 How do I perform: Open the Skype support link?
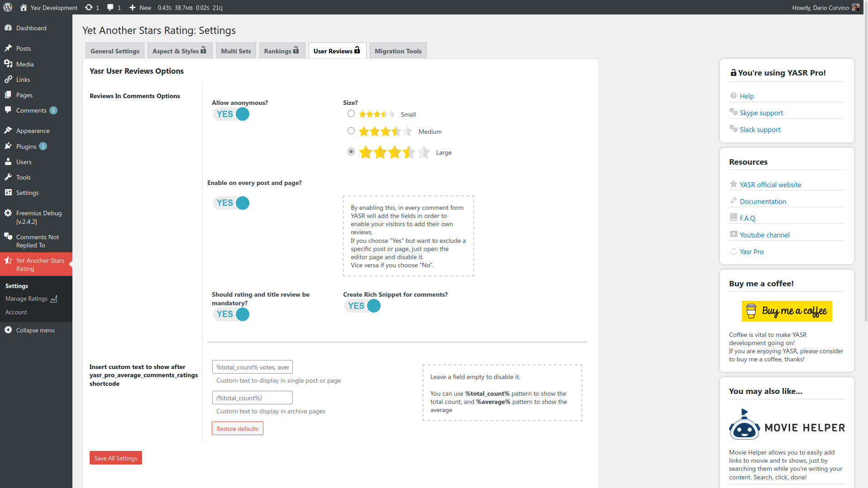(761, 113)
